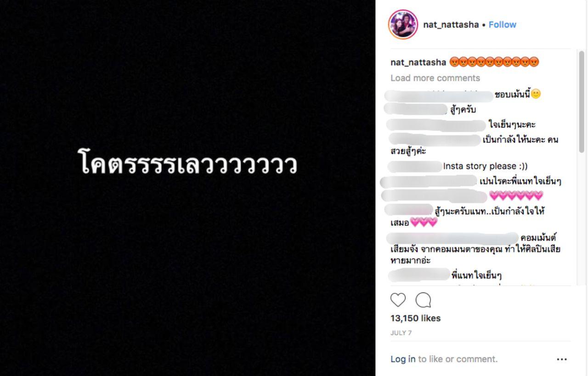View the 13,150 likes list
Screen dimensions: 588x376
[415, 318]
